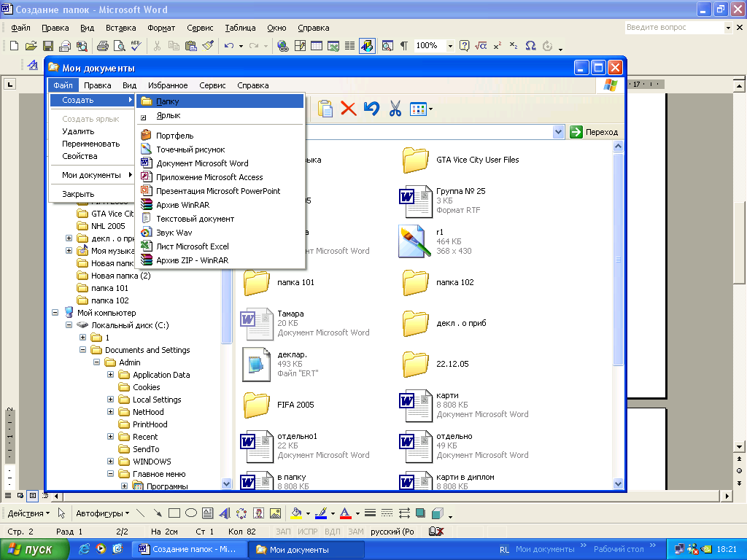The width and height of the screenshot is (747, 560).
Task: Click the Insert Clip Art icon
Action: tap(259, 513)
